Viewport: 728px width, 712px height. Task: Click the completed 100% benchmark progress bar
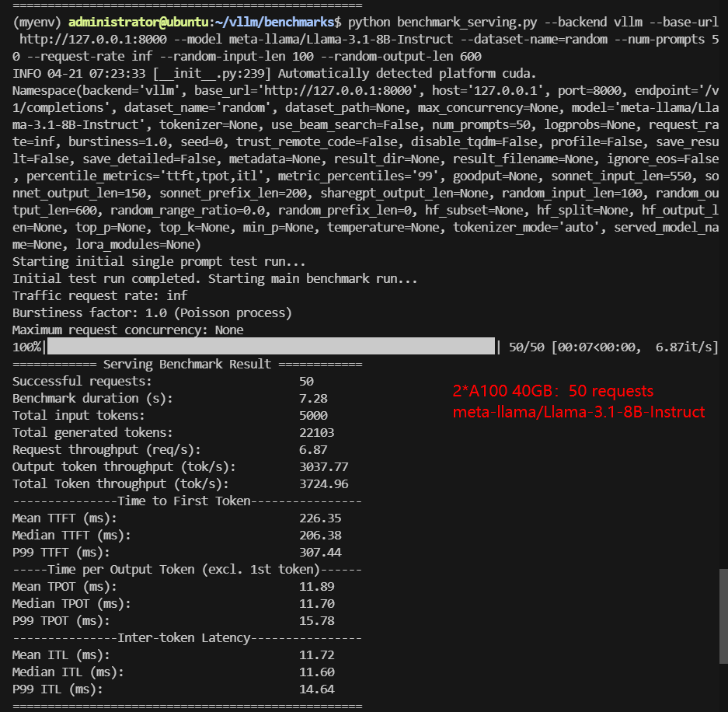(271, 347)
